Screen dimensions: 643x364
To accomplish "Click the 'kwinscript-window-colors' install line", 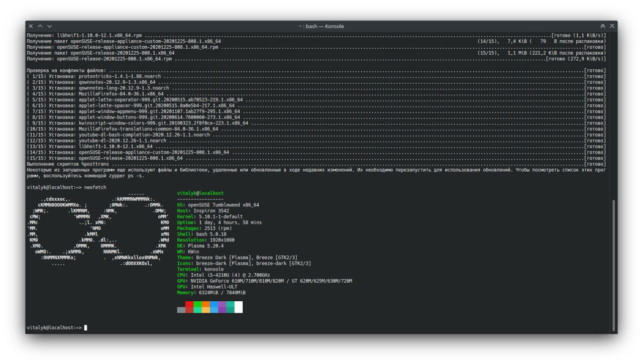I will click(316, 123).
